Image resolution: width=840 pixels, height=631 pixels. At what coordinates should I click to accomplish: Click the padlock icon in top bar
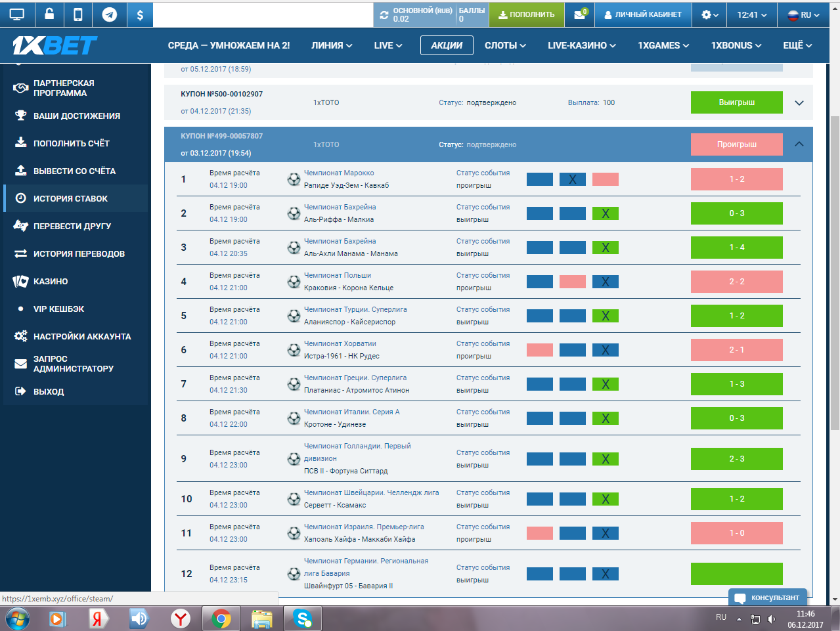(49, 14)
